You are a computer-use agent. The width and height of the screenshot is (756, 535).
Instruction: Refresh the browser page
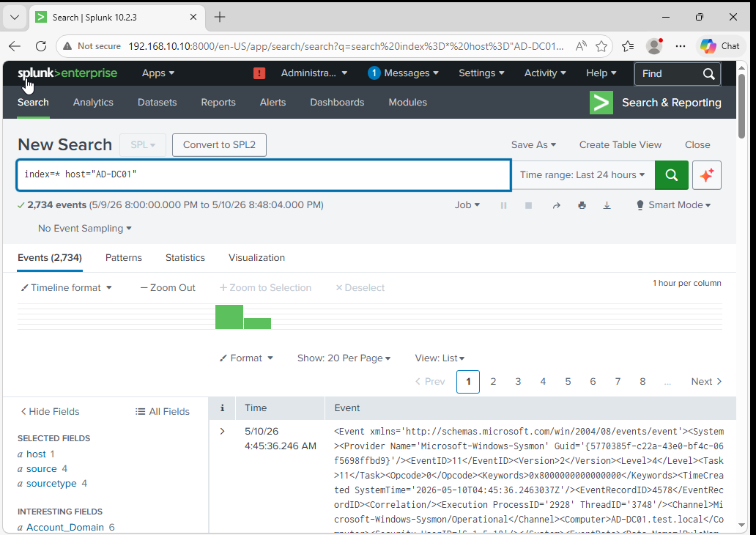pyautogui.click(x=41, y=46)
